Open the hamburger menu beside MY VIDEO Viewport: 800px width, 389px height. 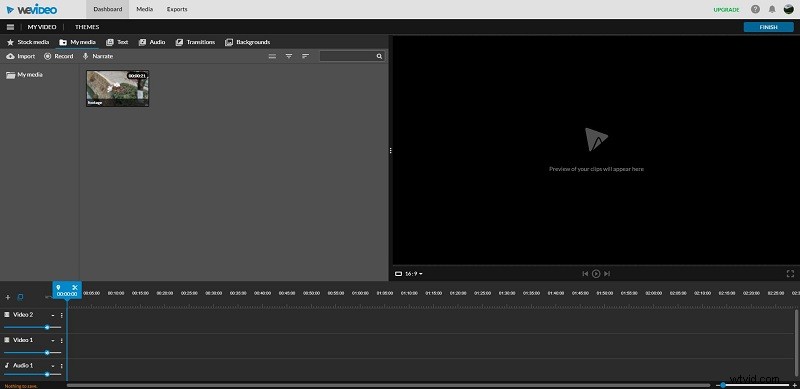coord(10,27)
